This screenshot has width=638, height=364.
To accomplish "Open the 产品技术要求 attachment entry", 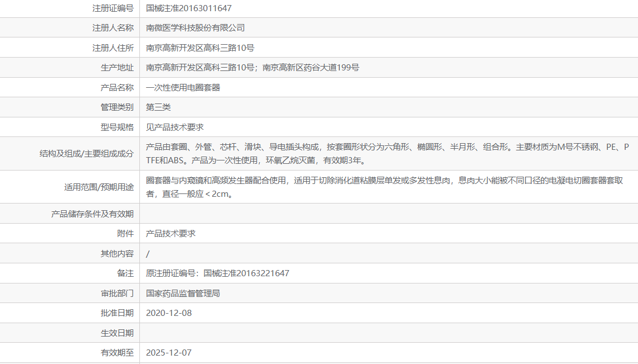I will coord(171,234).
